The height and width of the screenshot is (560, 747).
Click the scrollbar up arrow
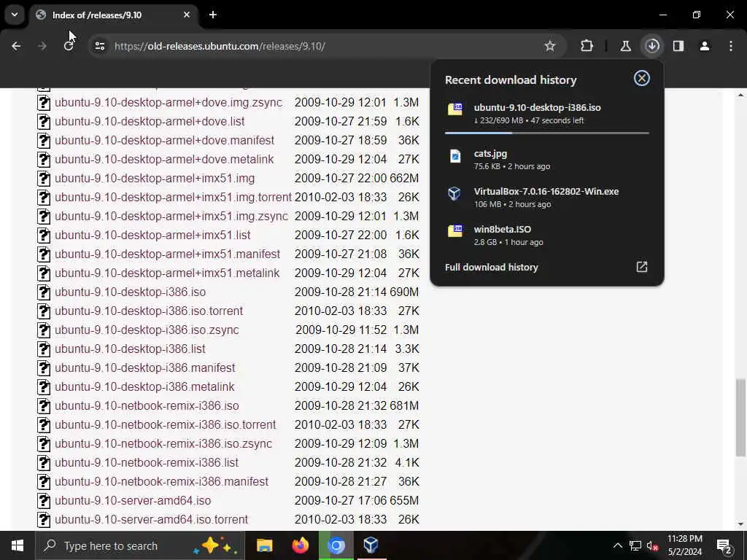pyautogui.click(x=740, y=95)
